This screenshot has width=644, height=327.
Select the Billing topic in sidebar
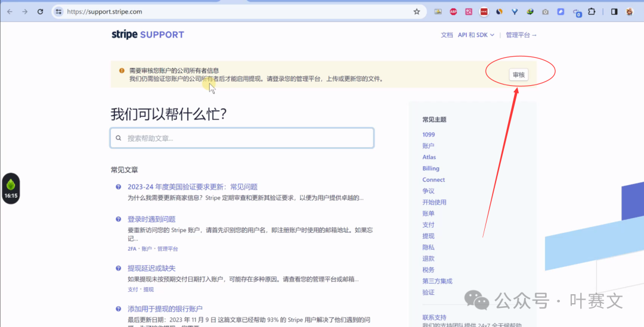point(431,169)
